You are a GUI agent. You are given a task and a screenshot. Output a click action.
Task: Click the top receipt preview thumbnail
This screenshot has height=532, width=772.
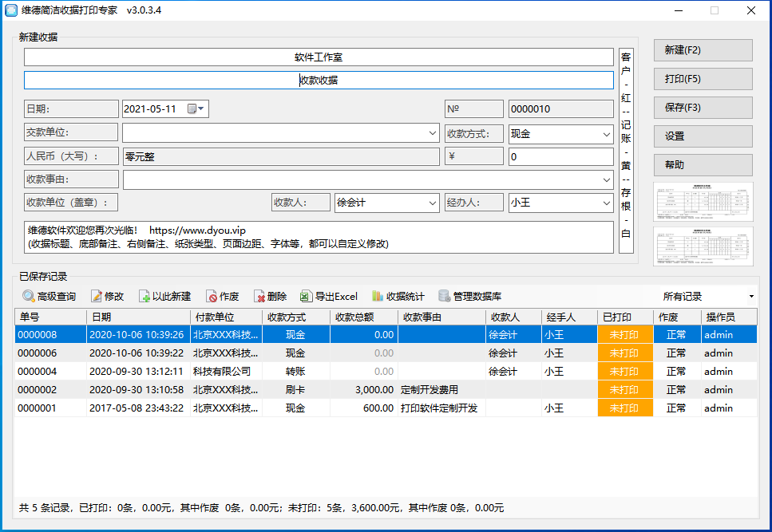pyautogui.click(x=703, y=202)
